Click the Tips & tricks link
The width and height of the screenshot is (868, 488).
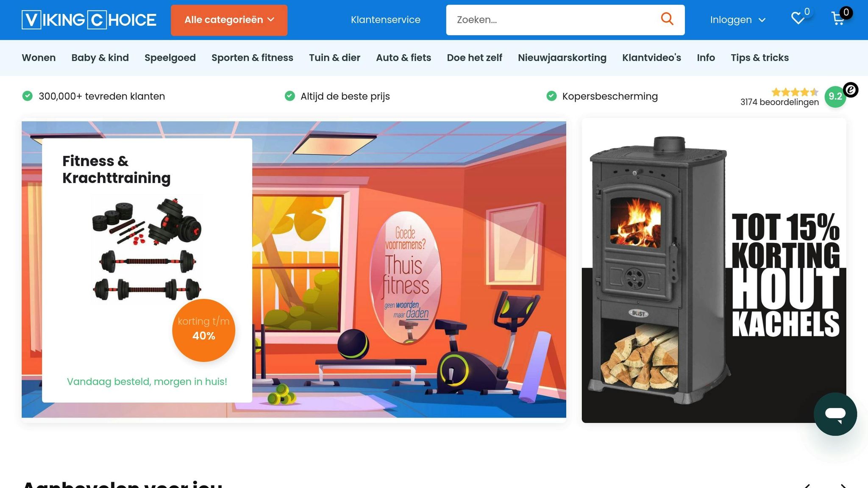759,58
